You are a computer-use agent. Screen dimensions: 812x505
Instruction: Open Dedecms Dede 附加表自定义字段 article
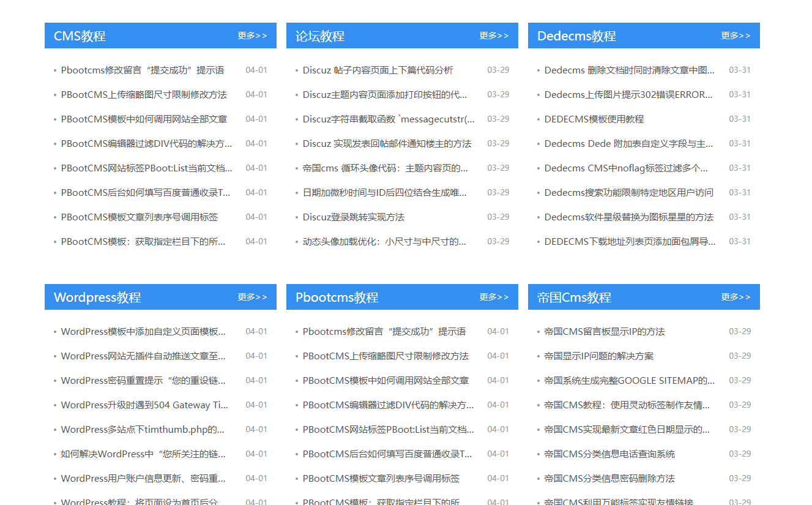pyautogui.click(x=629, y=144)
